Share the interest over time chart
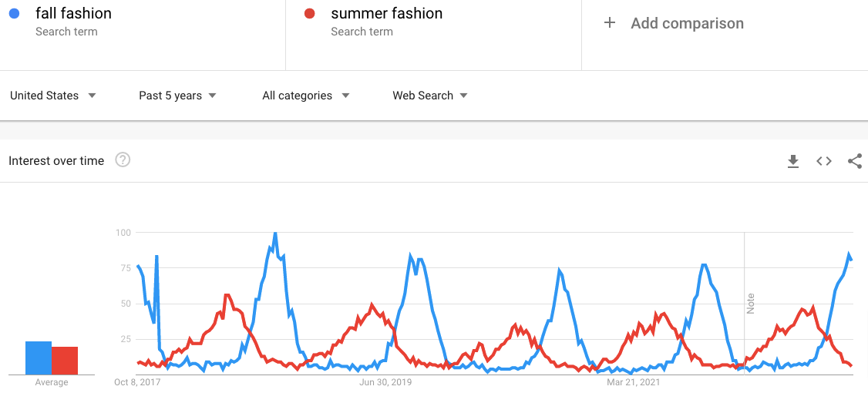 (855, 161)
